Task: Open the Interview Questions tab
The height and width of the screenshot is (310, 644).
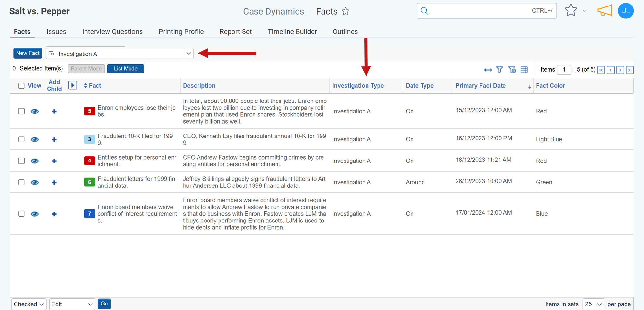Action: pos(112,32)
